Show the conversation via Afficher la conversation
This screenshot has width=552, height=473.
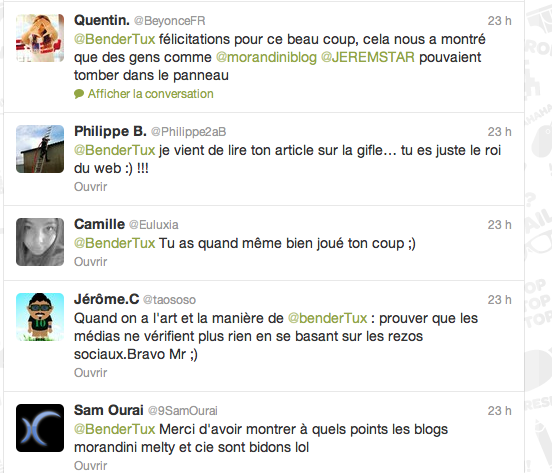pos(150,94)
